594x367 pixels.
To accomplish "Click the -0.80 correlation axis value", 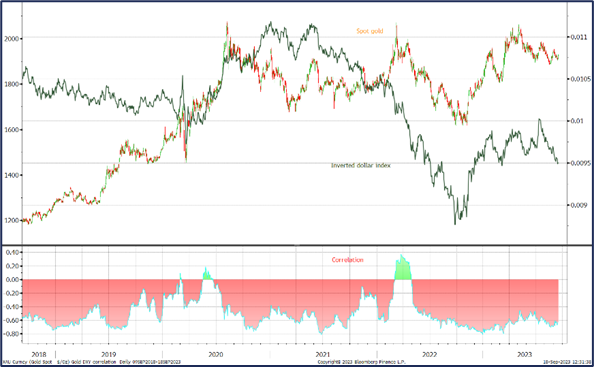I will (x=11, y=334).
